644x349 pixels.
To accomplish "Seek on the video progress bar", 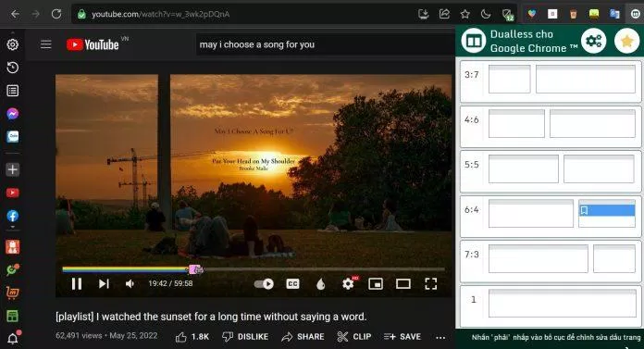I will (254, 269).
